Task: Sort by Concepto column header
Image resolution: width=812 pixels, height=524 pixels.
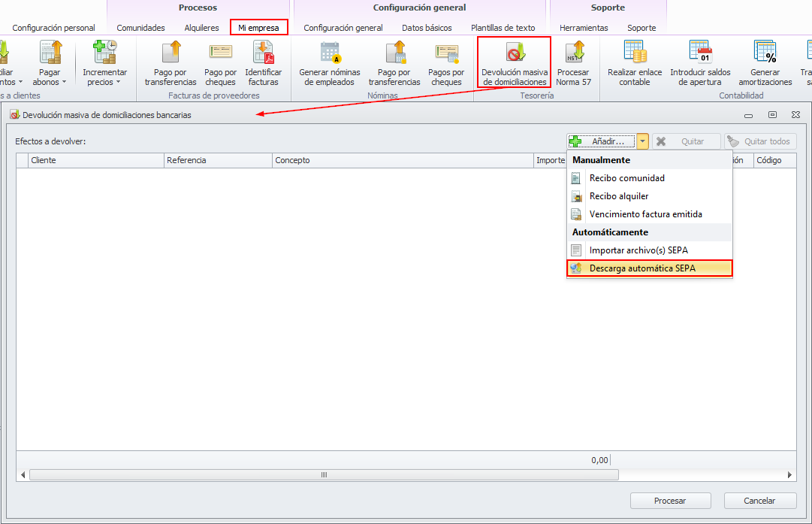Action: coord(403,161)
